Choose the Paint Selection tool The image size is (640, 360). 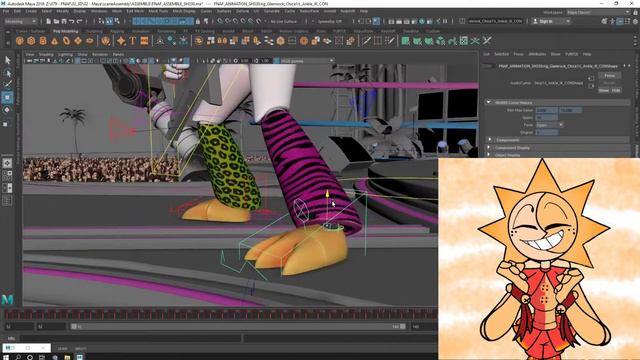[x=7, y=85]
